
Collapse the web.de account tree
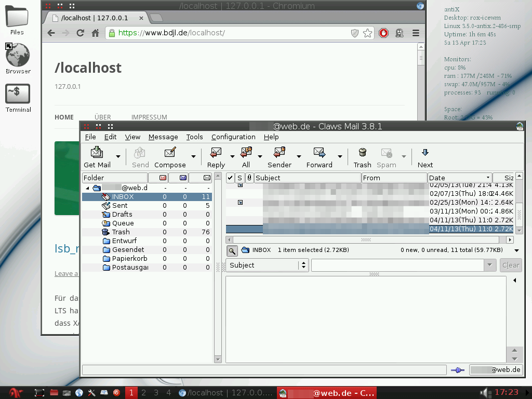[87, 188]
